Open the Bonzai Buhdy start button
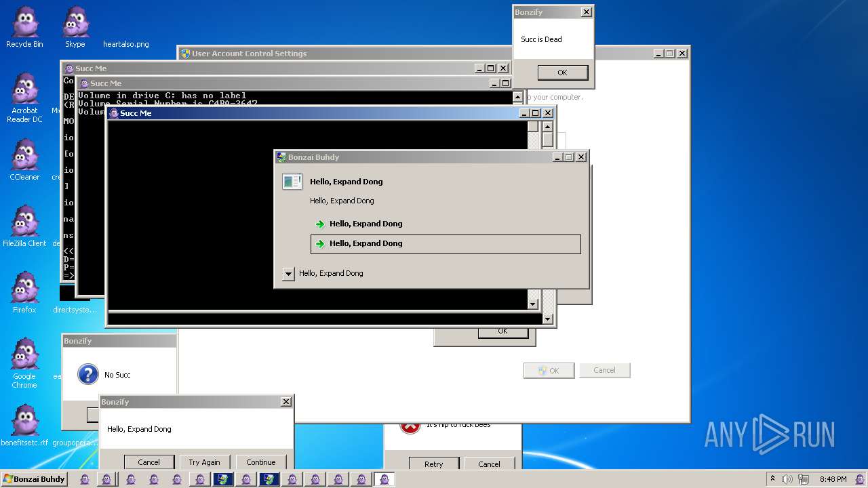The width and height of the screenshot is (868, 488). pyautogui.click(x=33, y=479)
